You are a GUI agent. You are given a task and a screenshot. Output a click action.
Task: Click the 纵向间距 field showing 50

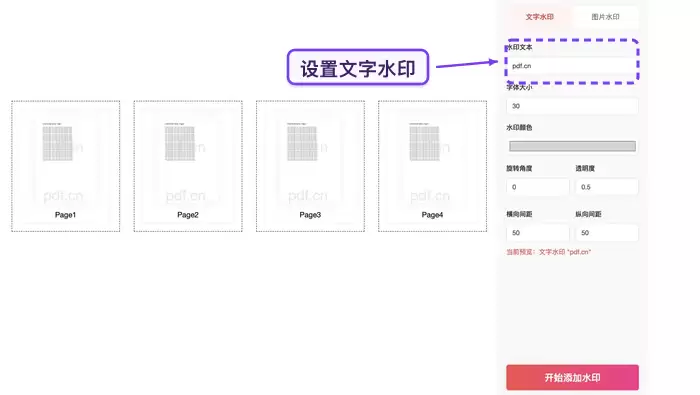[607, 233]
